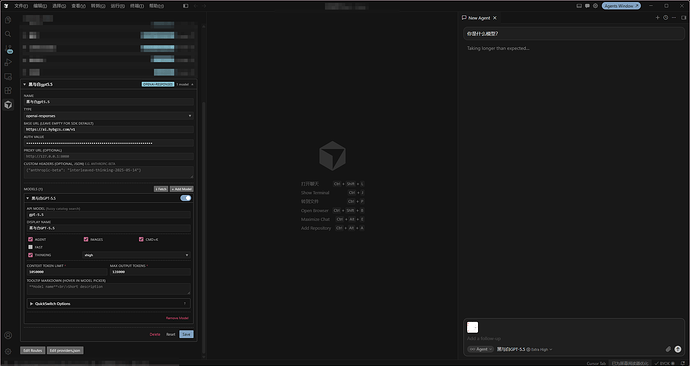Start a new chat with plus icon
This screenshot has width=690, height=366.
point(657,18)
